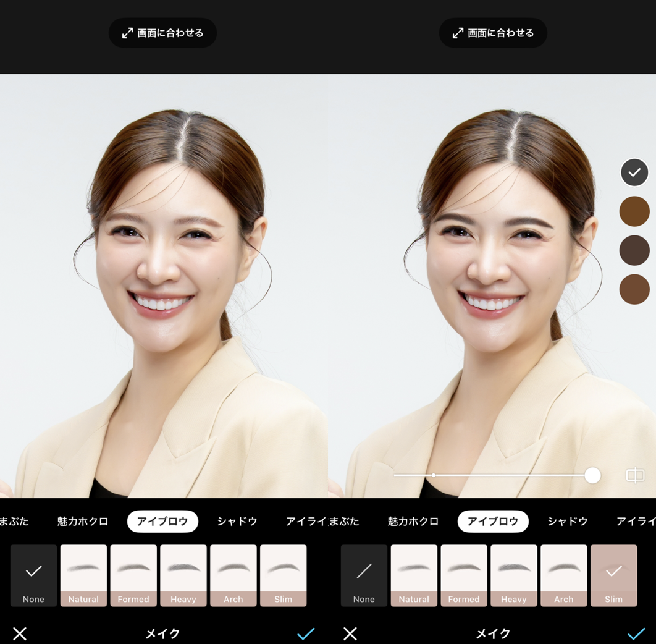Screen dimensions: 656x644
Task: Open シャドウ tab in left screen
Action: tap(237, 522)
